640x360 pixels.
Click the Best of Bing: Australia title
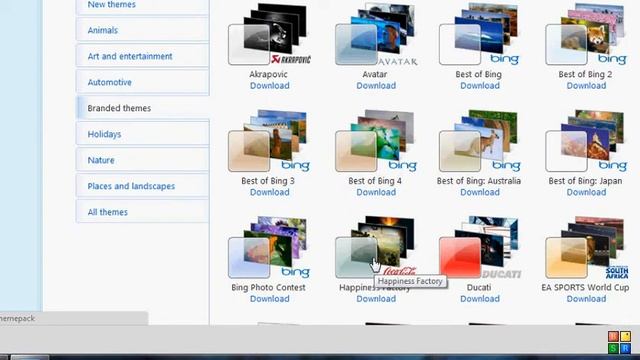[x=479, y=181]
